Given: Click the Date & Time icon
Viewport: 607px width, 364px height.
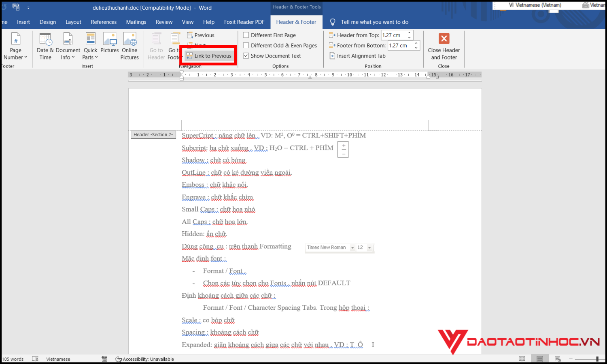Looking at the screenshot, I should point(45,39).
